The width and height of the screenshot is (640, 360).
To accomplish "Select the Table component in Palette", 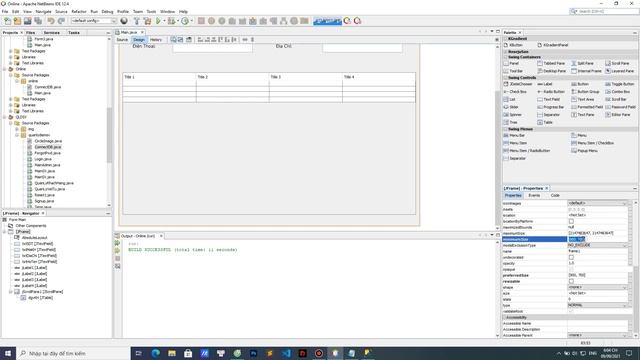I will pos(545,122).
